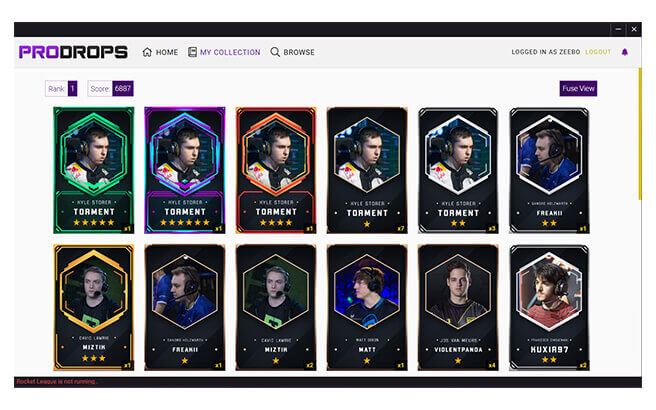Image resolution: width=656 pixels, height=410 pixels.
Task: Open the notifications bell
Action: (625, 52)
